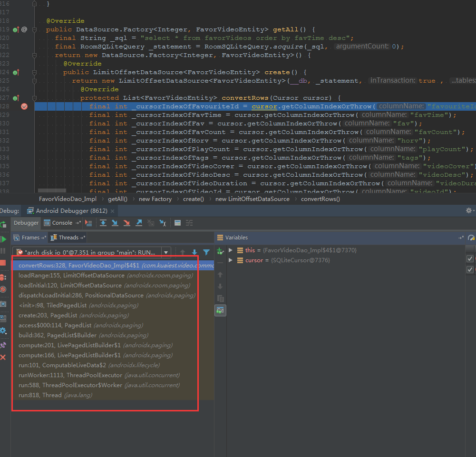The width and height of the screenshot is (476, 457).
Task: Click the red Force Step Into icon
Action: click(x=126, y=223)
